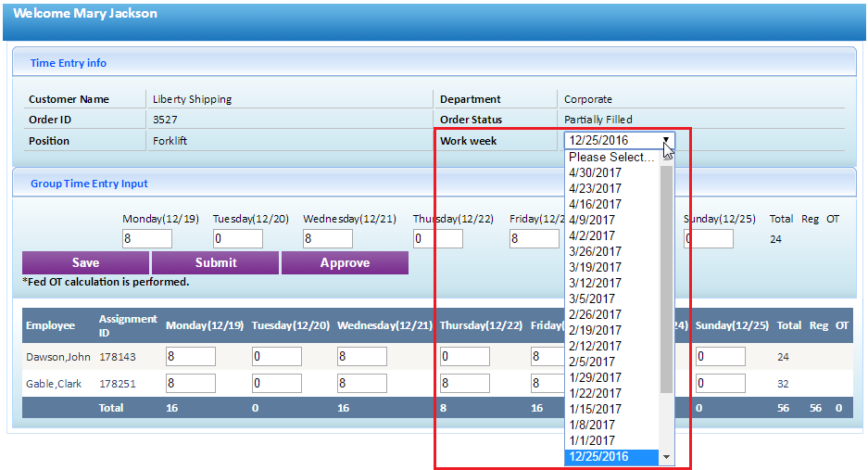Focus group Wednesday(12/21) hours field

[x=328, y=239]
